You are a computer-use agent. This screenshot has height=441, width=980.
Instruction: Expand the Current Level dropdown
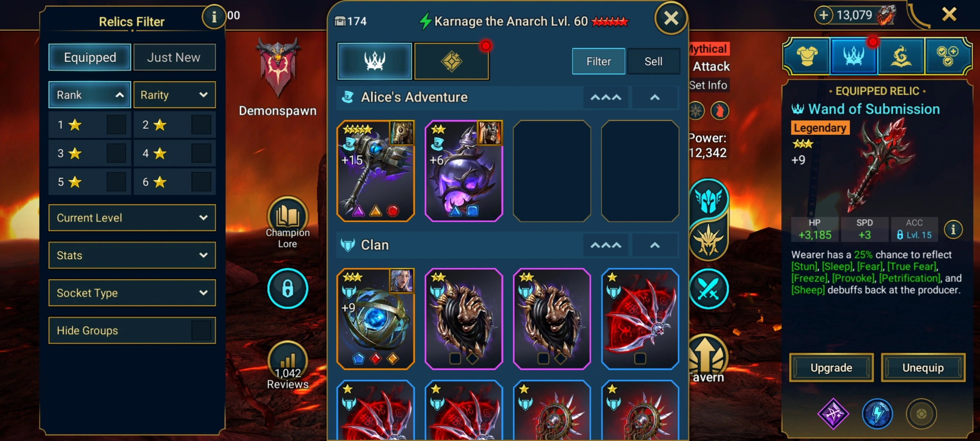[x=132, y=218]
